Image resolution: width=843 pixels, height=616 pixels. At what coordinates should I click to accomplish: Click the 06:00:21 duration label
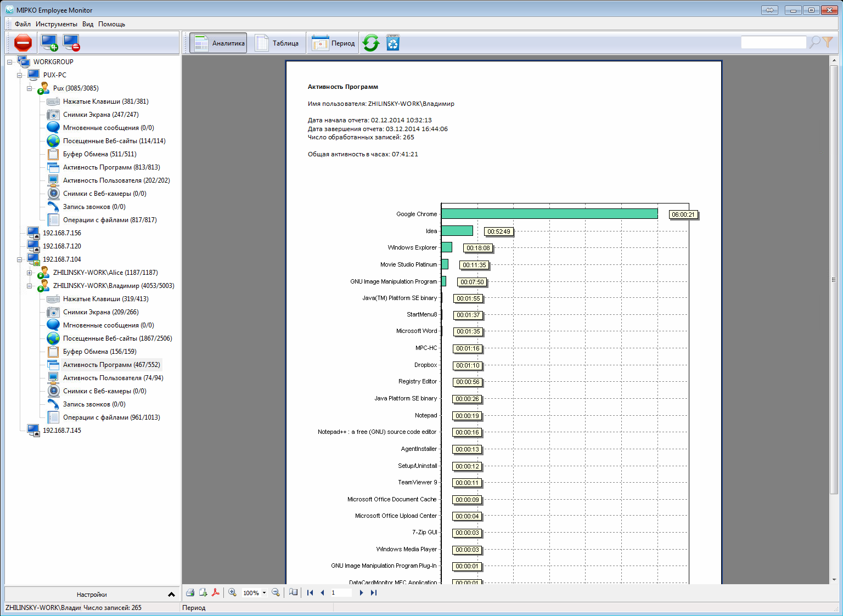coord(683,214)
